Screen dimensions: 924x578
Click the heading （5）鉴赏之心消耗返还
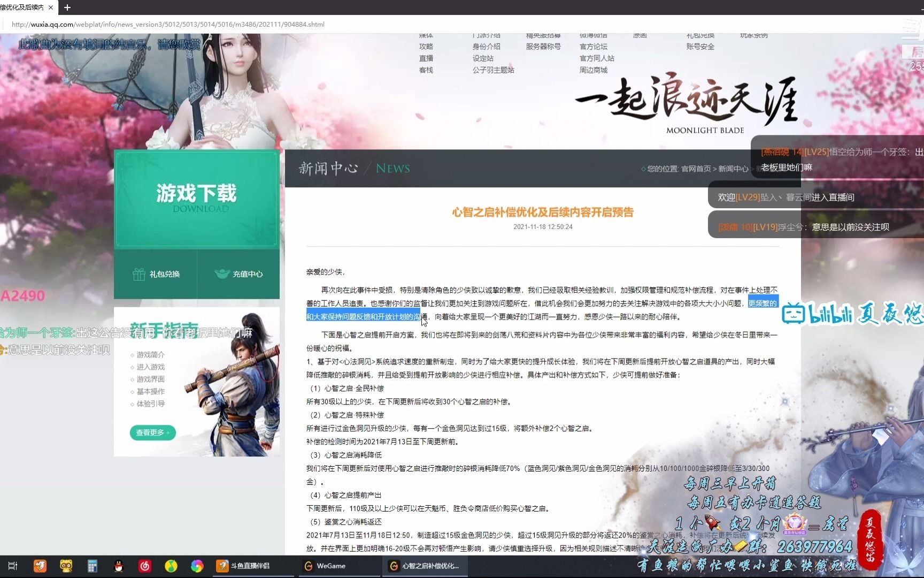[x=344, y=522]
